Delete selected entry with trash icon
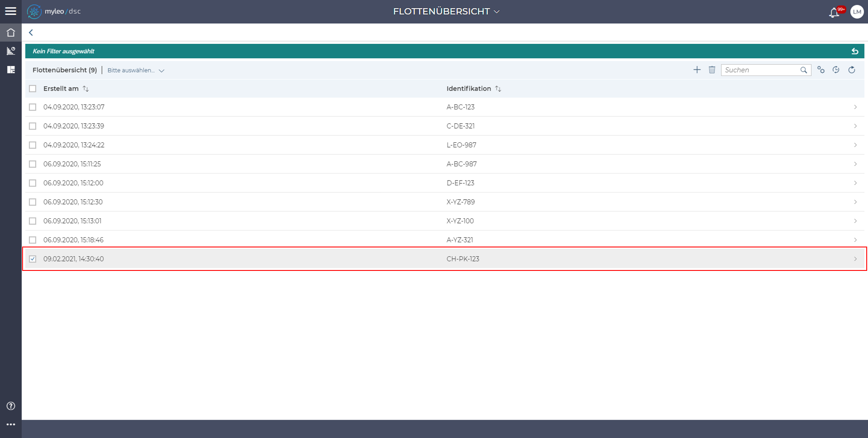The width and height of the screenshot is (868, 438). pyautogui.click(x=712, y=70)
